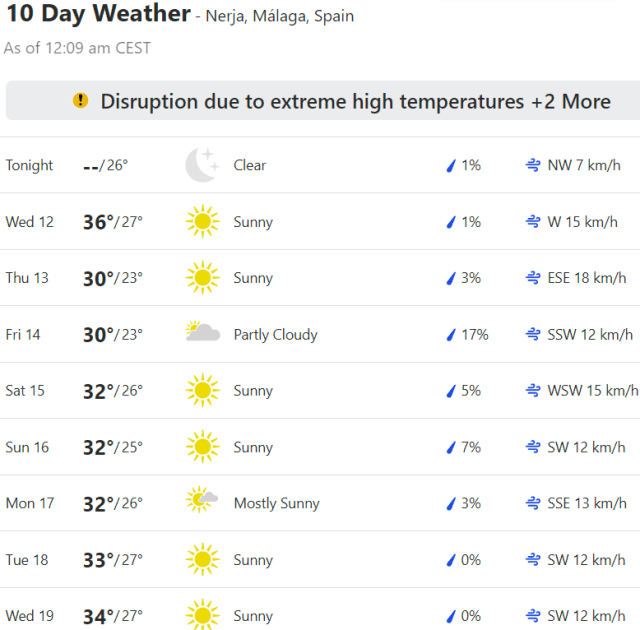The image size is (640, 630).
Task: Click the Mon 17 mostly sunny icon
Action: [x=202, y=503]
